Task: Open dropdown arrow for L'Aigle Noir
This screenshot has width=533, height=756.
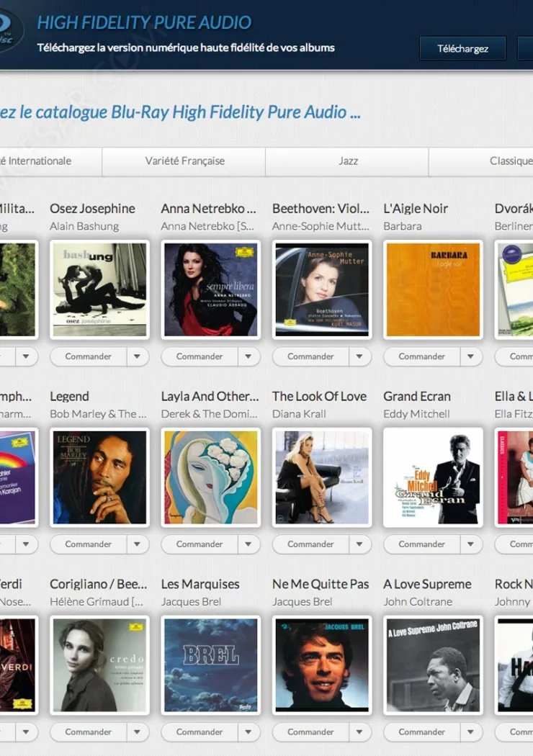Action: [x=471, y=356]
